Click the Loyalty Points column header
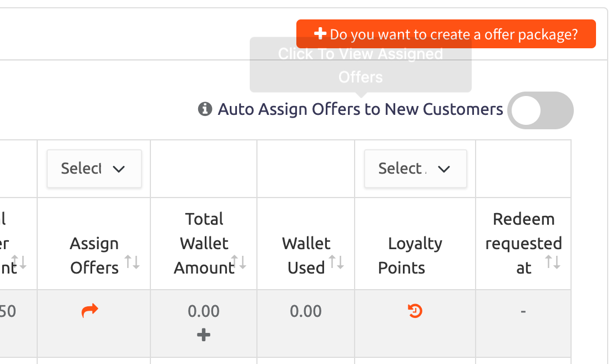 click(x=415, y=256)
